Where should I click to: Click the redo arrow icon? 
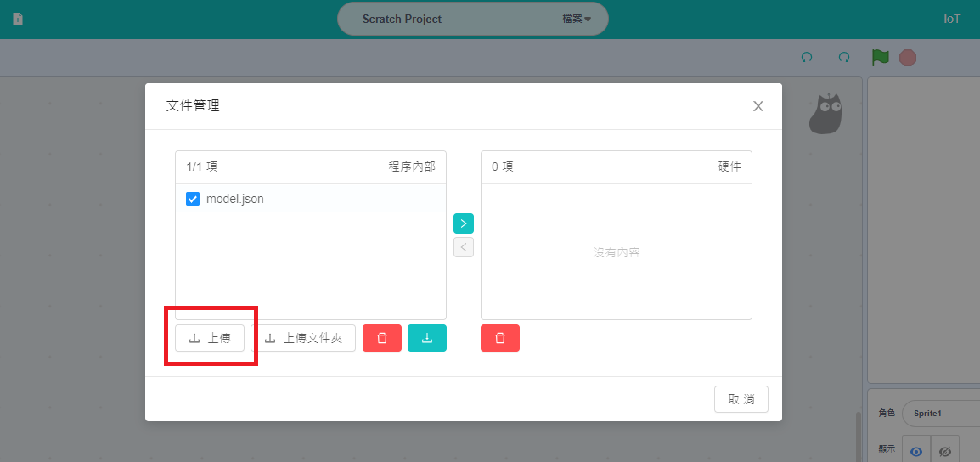pos(844,58)
